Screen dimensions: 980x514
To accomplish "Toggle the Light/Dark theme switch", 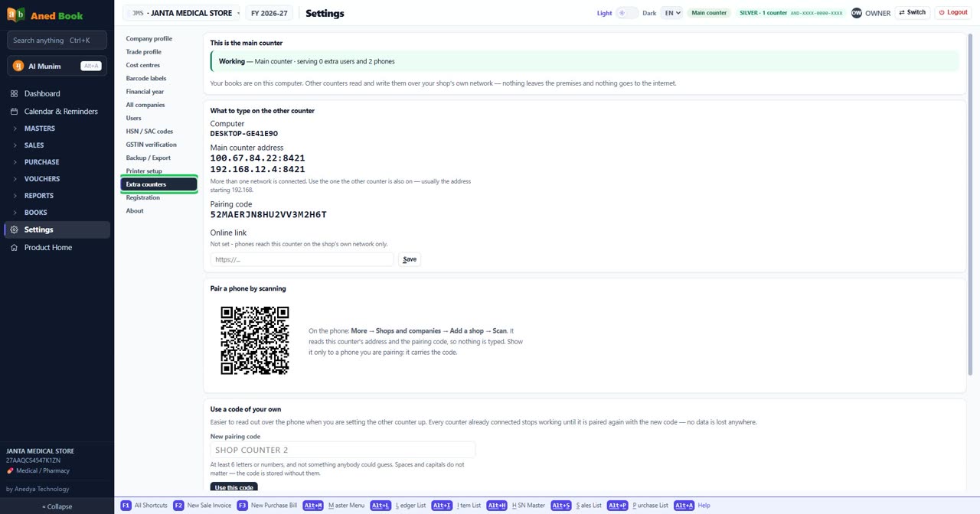I will (627, 13).
